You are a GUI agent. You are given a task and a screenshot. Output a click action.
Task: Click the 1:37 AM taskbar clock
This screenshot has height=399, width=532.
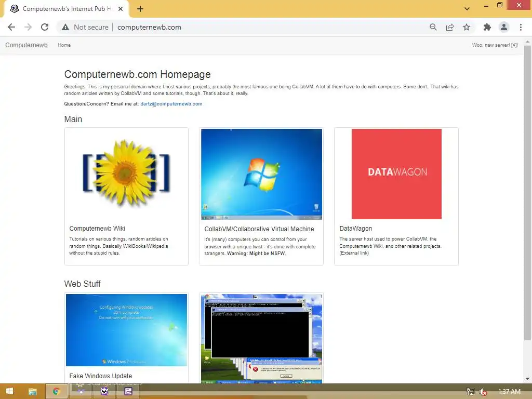click(509, 392)
